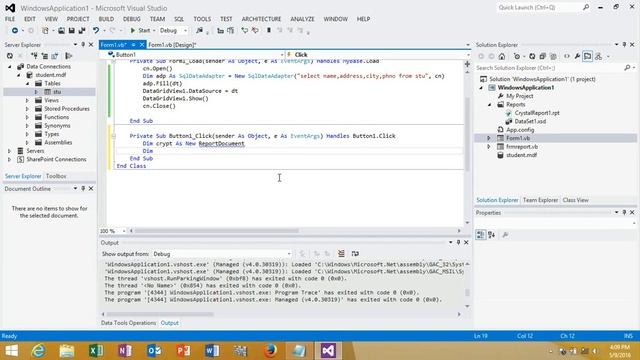Image resolution: width=640 pixels, height=360 pixels.
Task: Expand the Servers node in Server Explorer
Action: 10,151
